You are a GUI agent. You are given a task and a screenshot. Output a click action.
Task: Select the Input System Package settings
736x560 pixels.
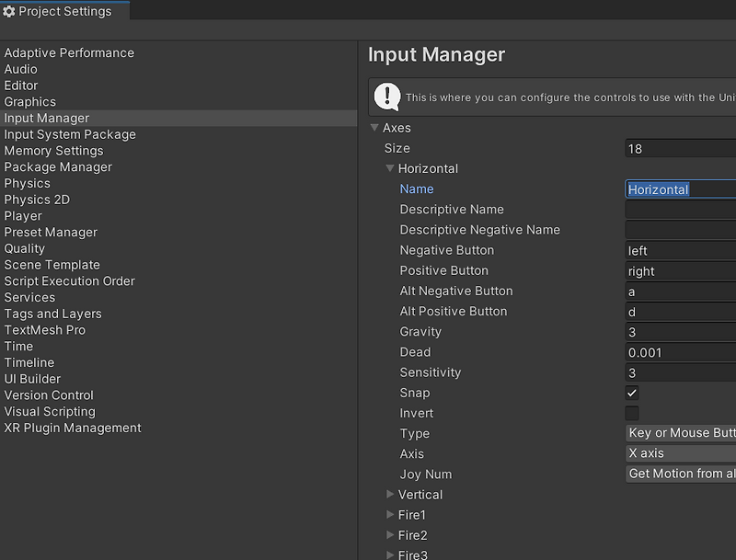point(70,134)
